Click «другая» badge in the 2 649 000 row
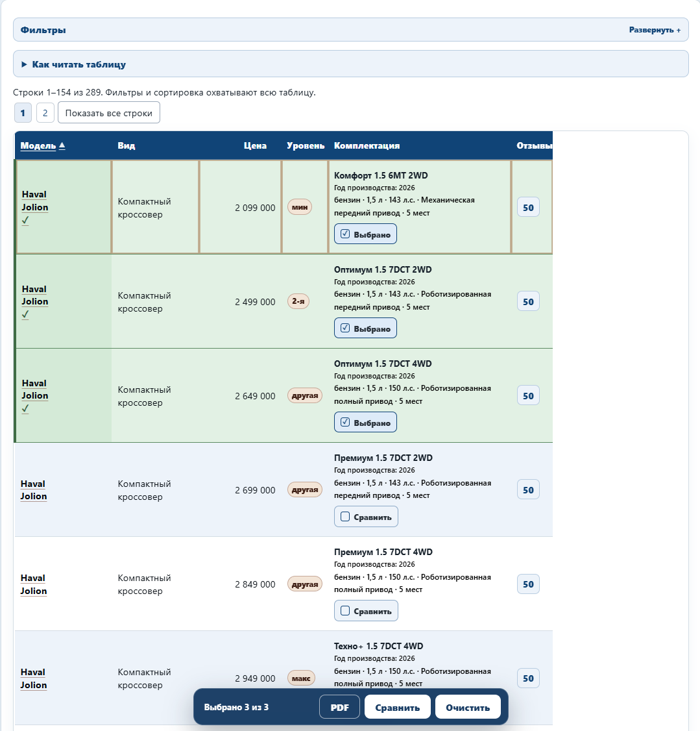 pos(305,395)
